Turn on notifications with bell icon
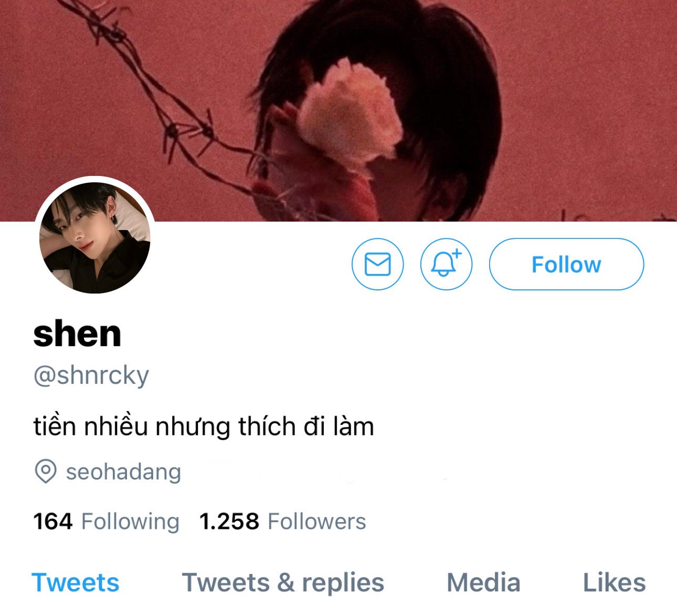 click(x=446, y=264)
